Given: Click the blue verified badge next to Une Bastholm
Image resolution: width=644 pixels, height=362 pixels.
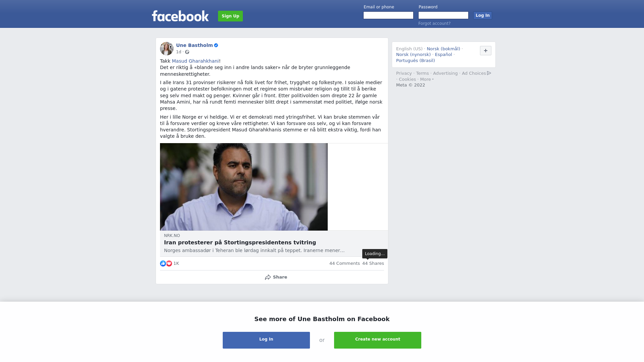Looking at the screenshot, I should [216, 45].
